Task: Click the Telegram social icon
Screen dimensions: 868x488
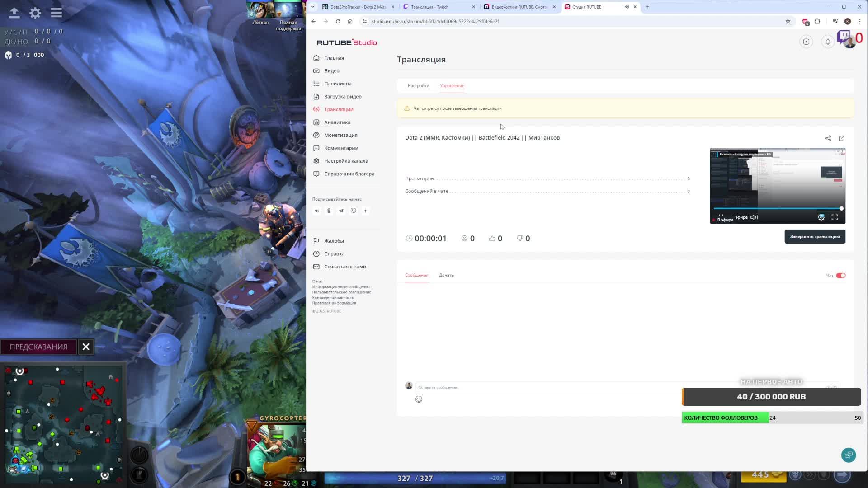Action: click(341, 211)
